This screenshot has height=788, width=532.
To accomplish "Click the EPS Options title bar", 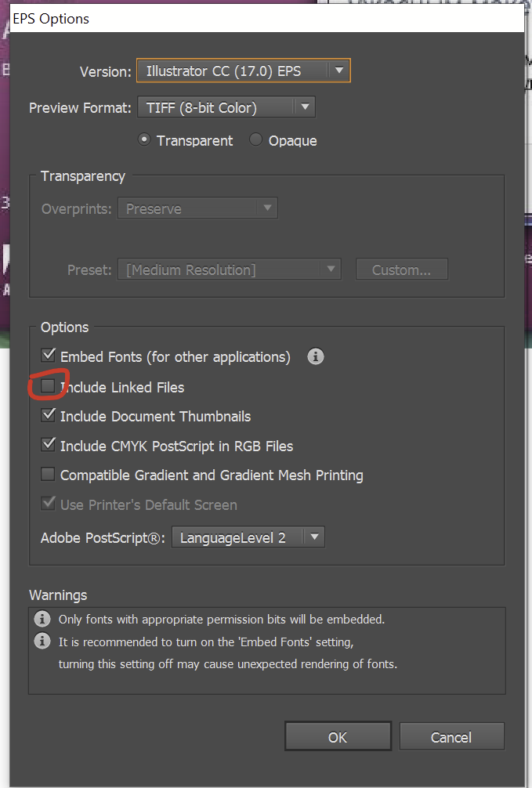I will (235, 19).
